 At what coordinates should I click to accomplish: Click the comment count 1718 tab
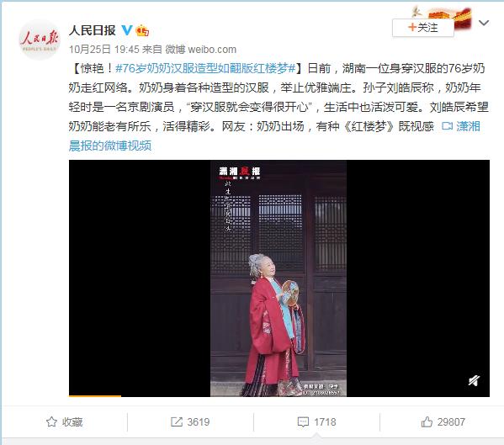click(316, 421)
